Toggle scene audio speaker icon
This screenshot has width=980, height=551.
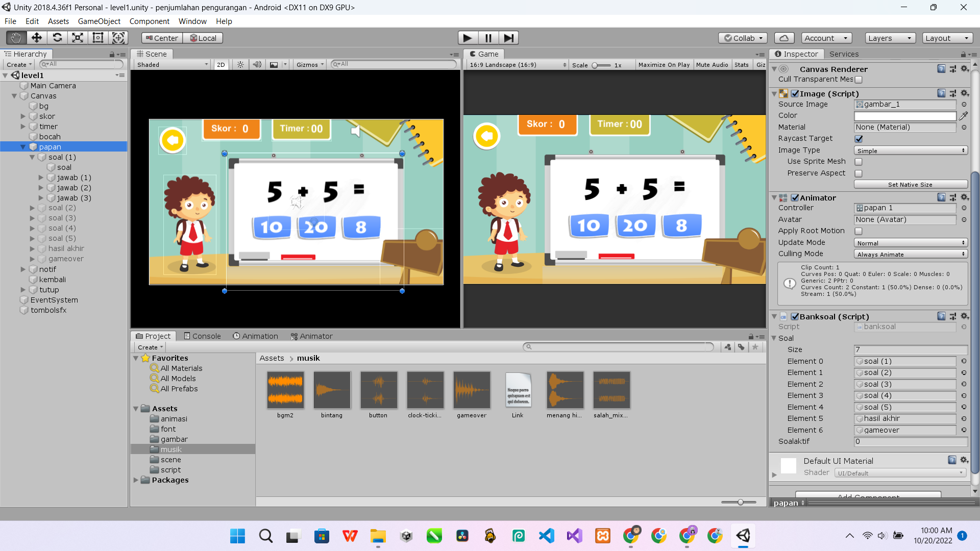[x=257, y=65]
